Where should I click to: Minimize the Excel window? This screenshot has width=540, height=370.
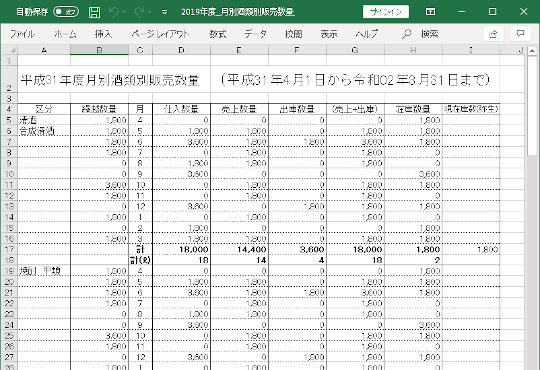(462, 12)
